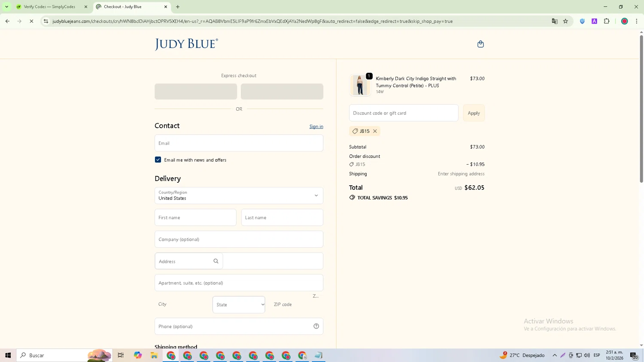Click the first express checkout button
The height and width of the screenshot is (362, 644).
(196, 91)
